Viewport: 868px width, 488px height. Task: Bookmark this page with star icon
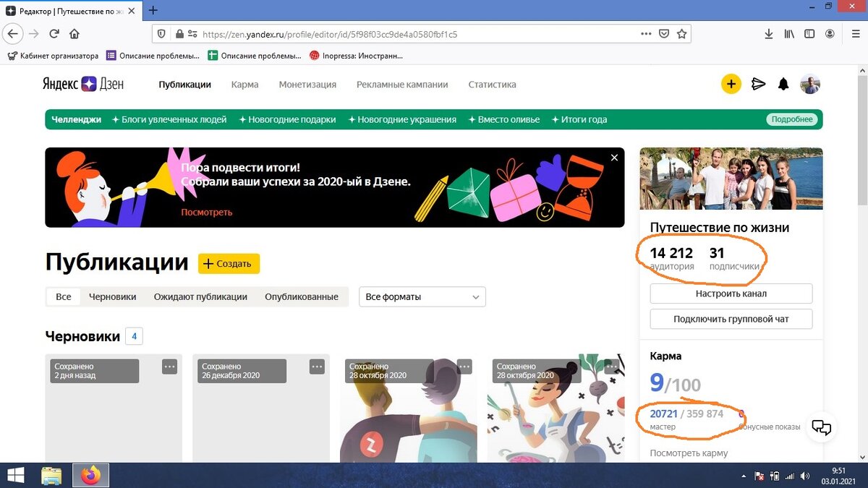[681, 33]
